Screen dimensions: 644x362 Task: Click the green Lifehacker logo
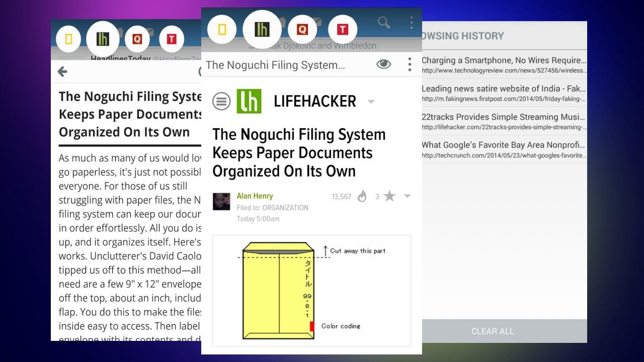[249, 101]
